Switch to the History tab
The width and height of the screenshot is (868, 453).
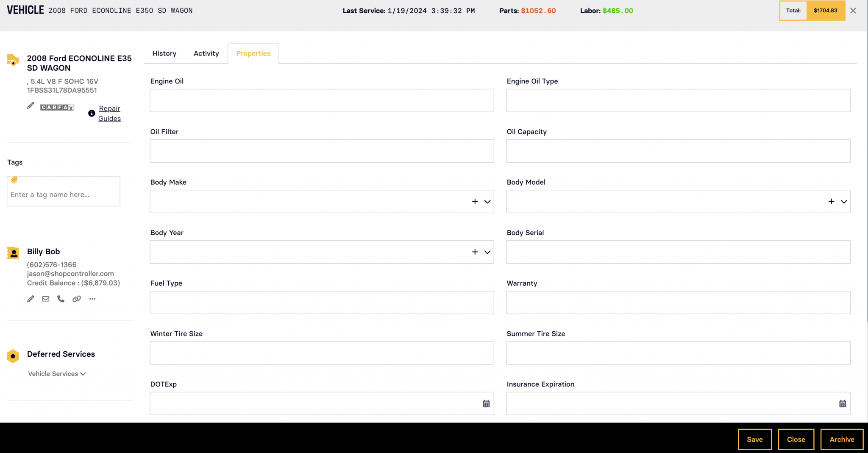[x=164, y=53]
